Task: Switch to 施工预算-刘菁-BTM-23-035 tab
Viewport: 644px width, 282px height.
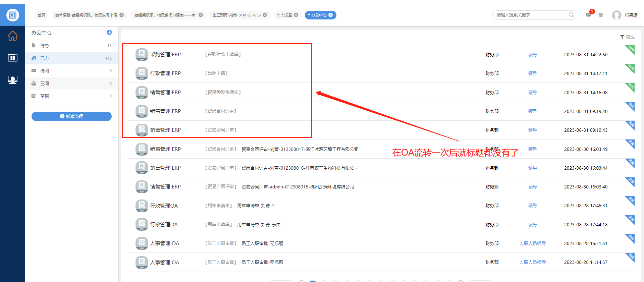Action: tap(236, 15)
